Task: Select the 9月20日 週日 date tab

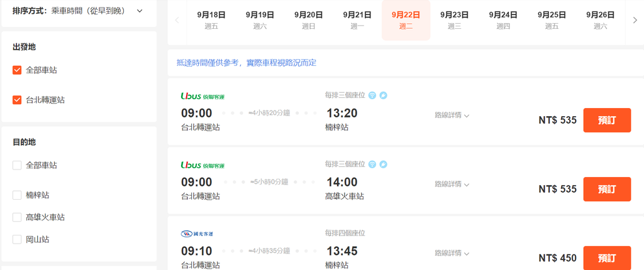Action: 308,21
